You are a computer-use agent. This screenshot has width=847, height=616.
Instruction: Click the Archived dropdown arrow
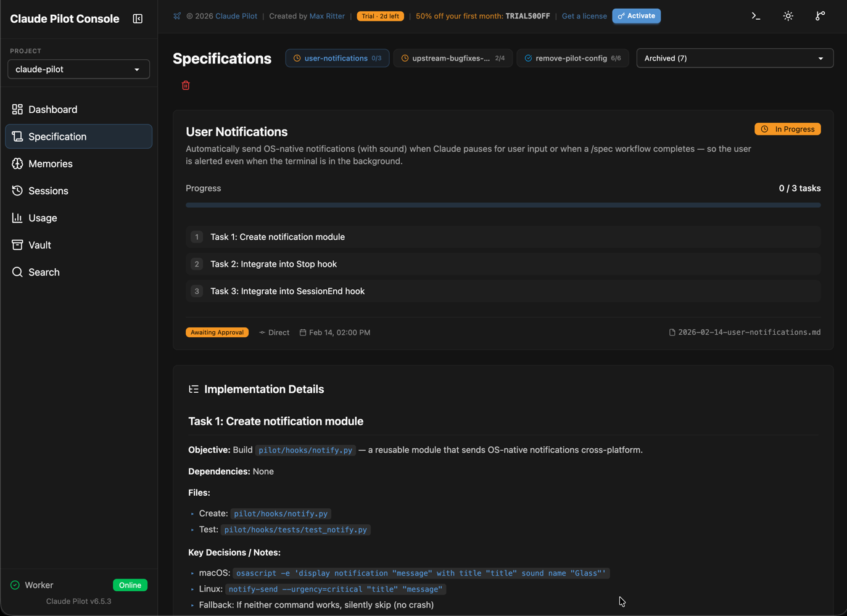(820, 59)
